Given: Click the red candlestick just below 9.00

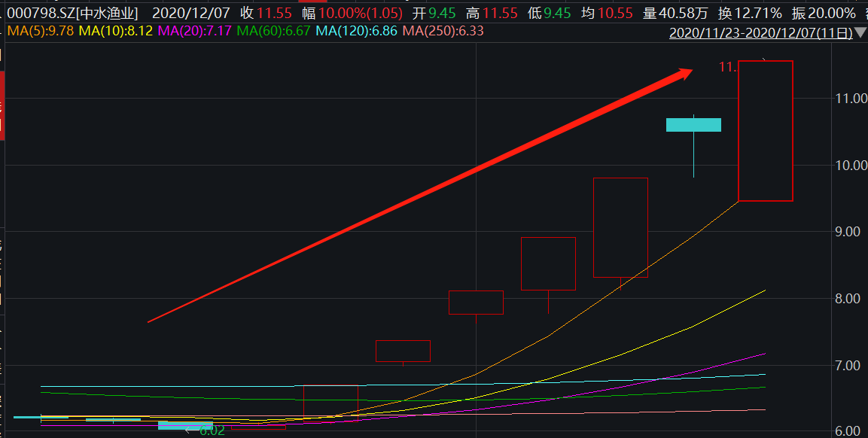Looking at the screenshot, I should pos(548,263).
